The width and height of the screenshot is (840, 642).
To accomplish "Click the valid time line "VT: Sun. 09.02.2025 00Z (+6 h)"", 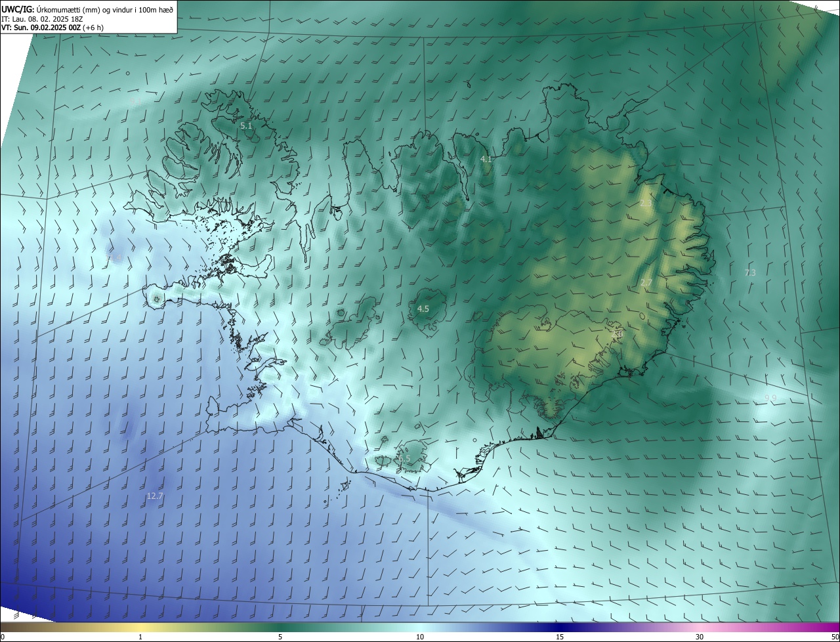I will [52, 28].
